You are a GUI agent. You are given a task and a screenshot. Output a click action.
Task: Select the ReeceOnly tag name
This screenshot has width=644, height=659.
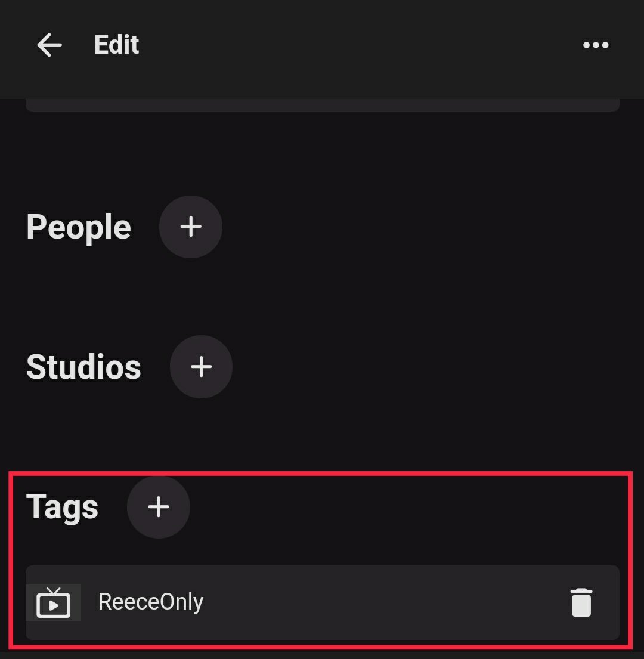tap(150, 602)
